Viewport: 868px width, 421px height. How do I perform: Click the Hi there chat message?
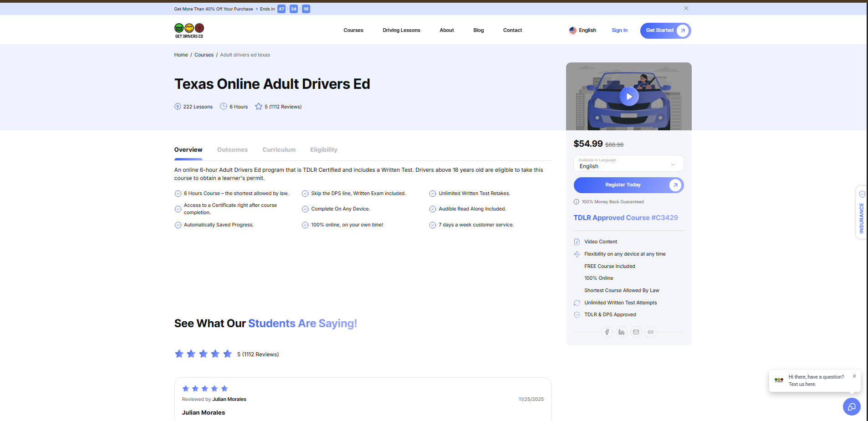click(816, 380)
